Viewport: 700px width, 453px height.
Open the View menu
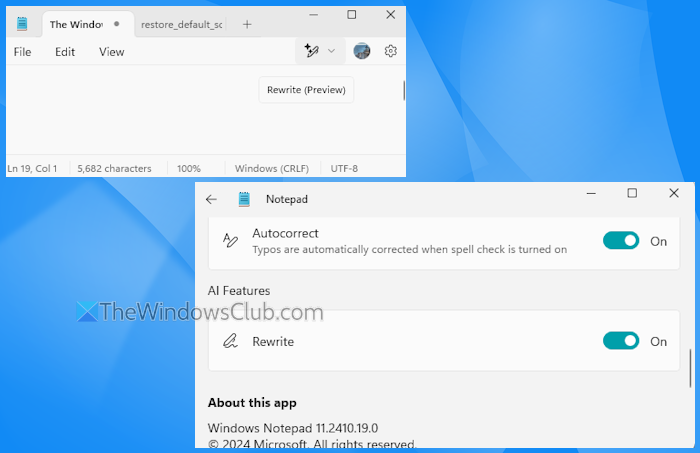coord(111,52)
